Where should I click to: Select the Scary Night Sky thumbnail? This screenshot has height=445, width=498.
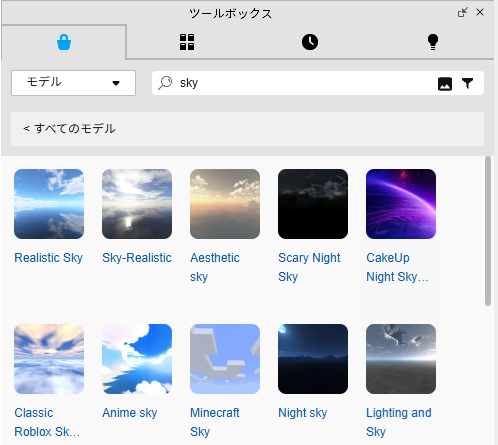tap(313, 204)
